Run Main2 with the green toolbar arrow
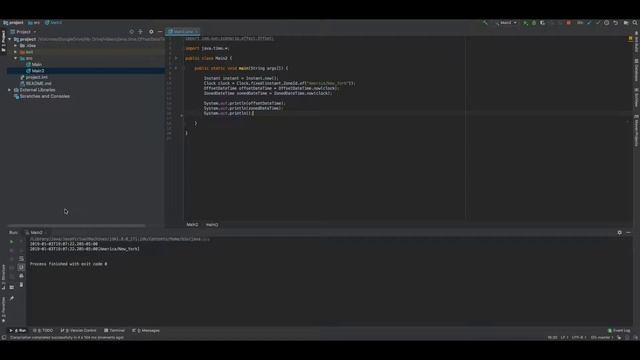This screenshot has width=640, height=360. [x=525, y=23]
